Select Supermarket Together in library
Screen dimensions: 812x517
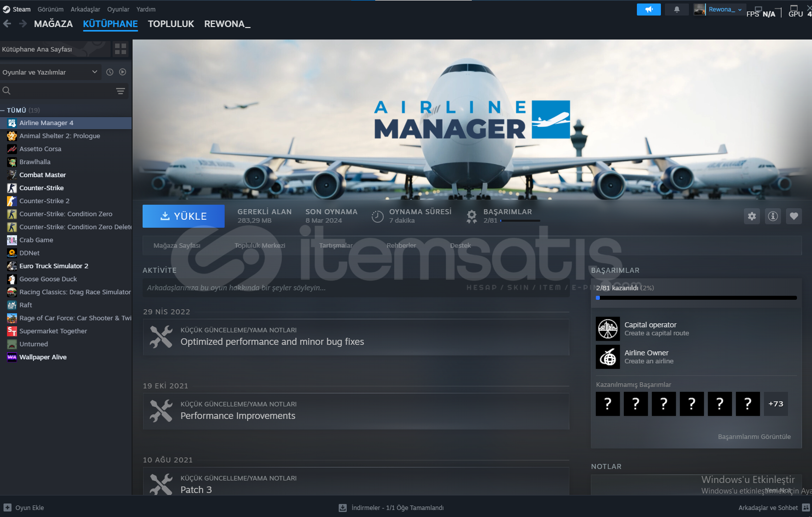(66, 331)
